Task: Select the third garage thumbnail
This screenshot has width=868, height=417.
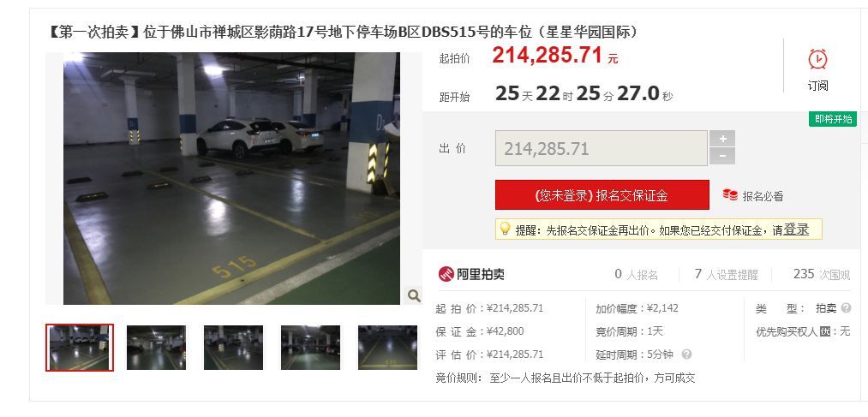Action: pyautogui.click(x=233, y=348)
